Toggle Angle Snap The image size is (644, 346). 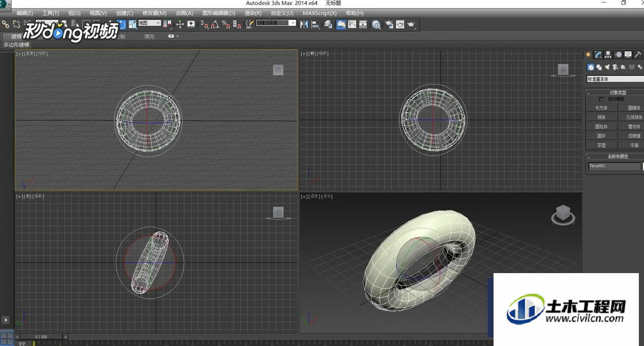(x=215, y=24)
